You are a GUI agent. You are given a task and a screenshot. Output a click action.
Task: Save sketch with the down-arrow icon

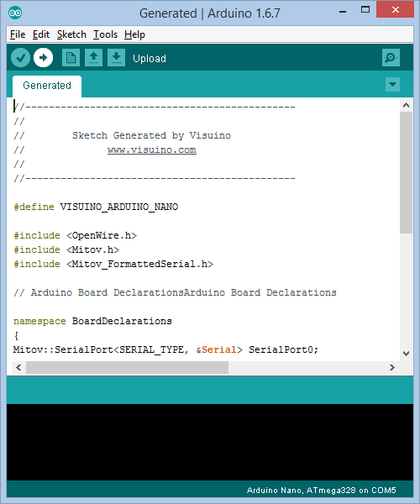coord(116,58)
